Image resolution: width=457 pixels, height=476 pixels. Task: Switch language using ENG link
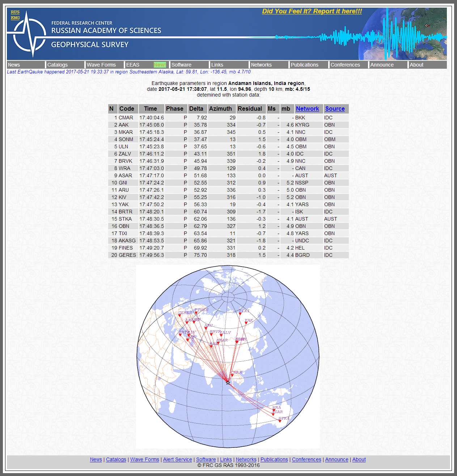pyautogui.click(x=15, y=18)
